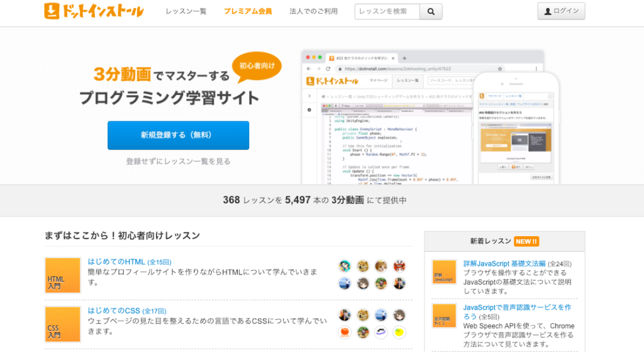Screen dimensions: 644x352
Task: Open the orange cat avatar in the HTML lesson row
Action: (381, 266)
